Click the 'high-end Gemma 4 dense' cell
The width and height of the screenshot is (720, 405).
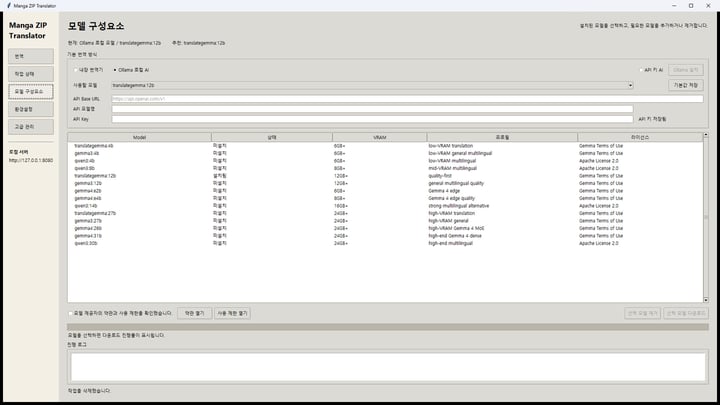[455, 236]
